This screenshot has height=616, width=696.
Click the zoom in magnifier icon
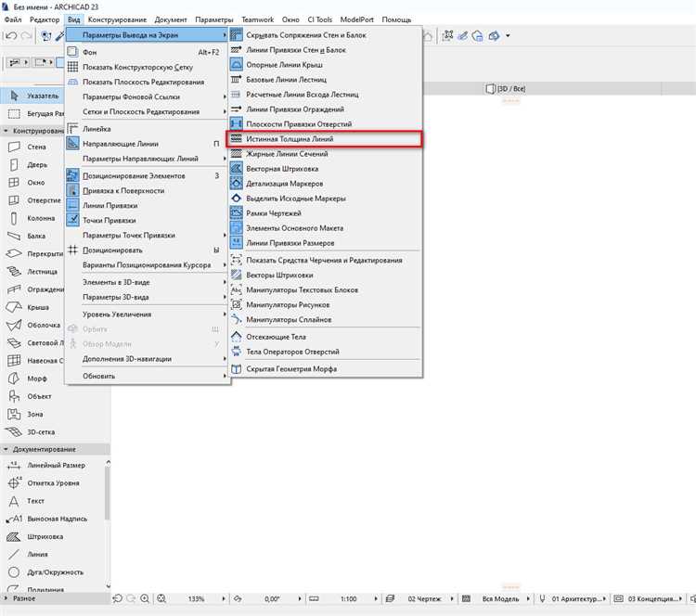[145, 598]
